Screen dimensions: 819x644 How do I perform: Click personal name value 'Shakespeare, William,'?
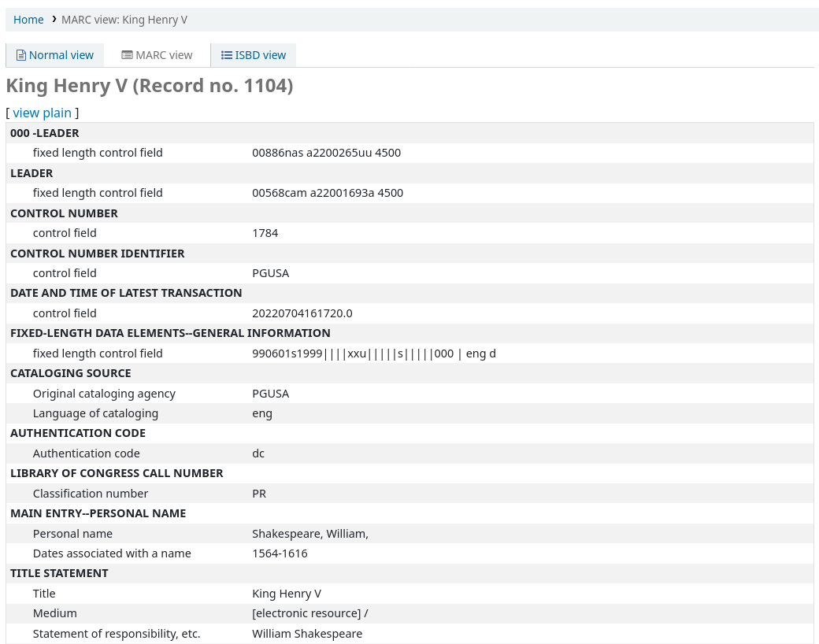tap(309, 534)
